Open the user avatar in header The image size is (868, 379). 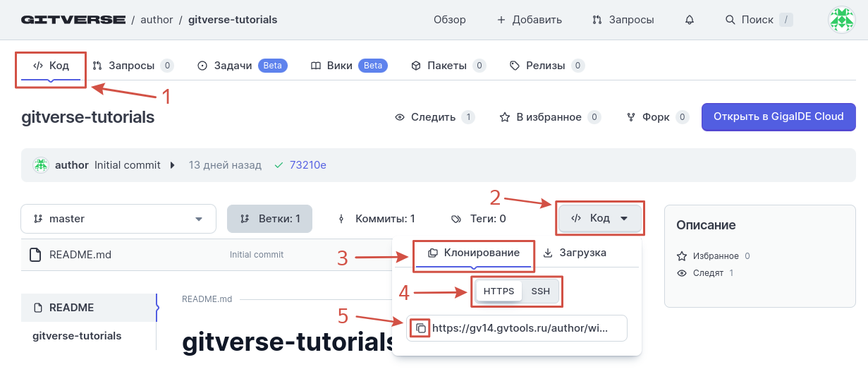(841, 20)
